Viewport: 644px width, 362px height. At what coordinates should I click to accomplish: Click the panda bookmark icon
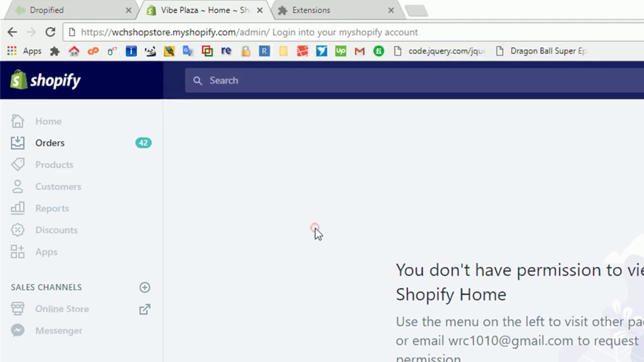pyautogui.click(x=150, y=51)
